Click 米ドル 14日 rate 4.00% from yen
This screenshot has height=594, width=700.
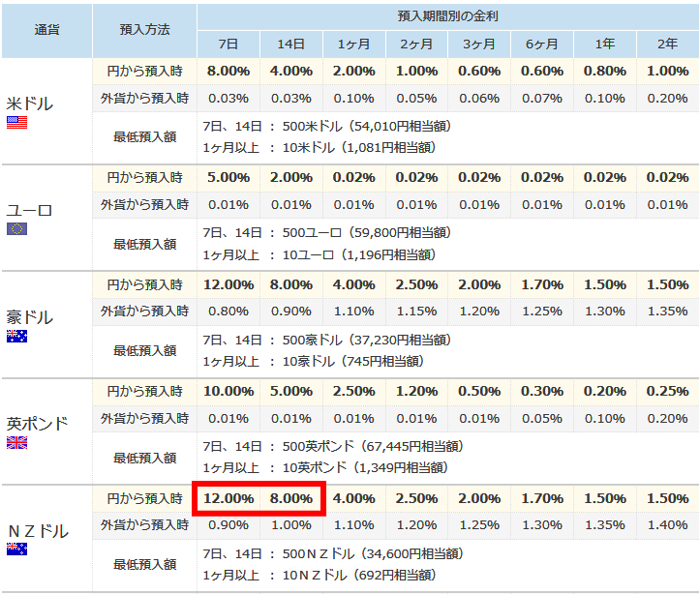click(291, 71)
